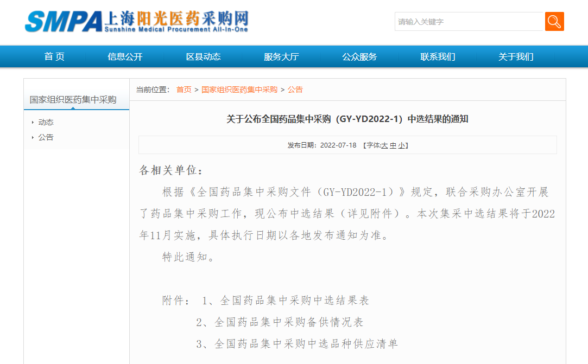Open the 联系我们 navigation item

438,56
